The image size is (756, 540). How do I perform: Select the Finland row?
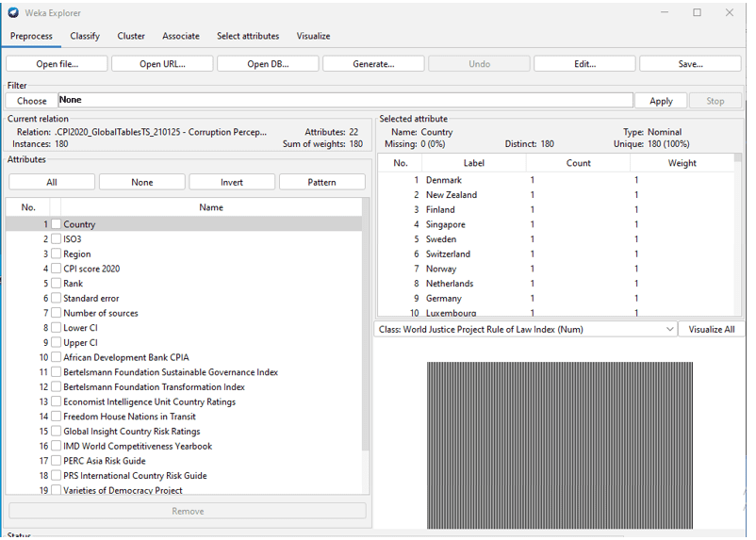(556, 209)
